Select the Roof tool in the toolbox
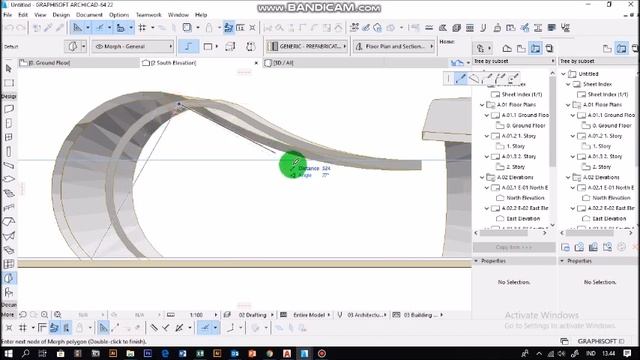The height and width of the screenshot is (360, 640). (x=9, y=222)
